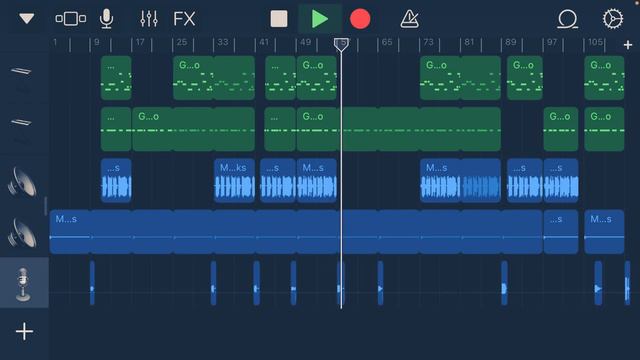
Task: Start recording with the red Record button
Action: coord(360,19)
